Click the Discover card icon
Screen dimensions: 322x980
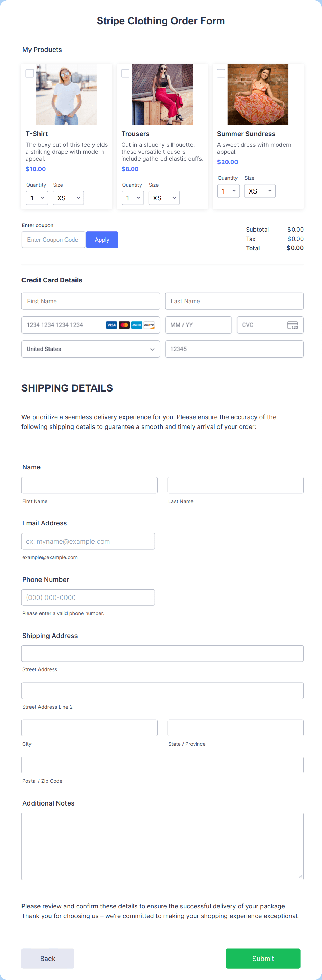(149, 325)
